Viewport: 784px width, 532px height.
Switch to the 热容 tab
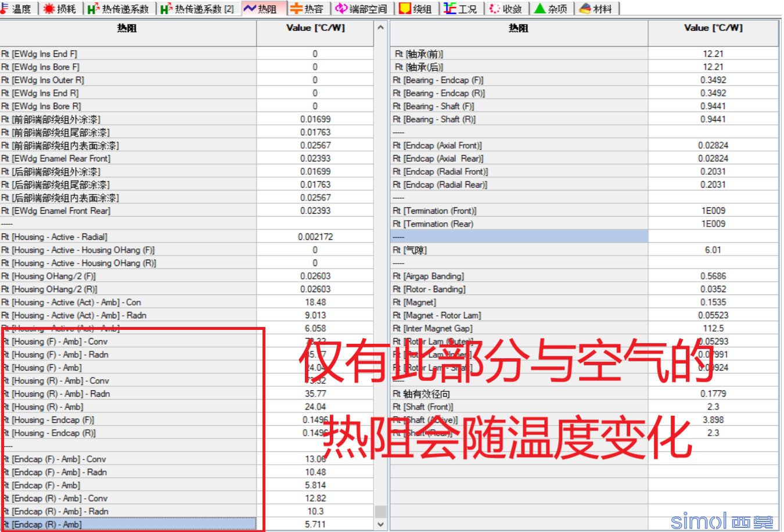click(x=308, y=9)
